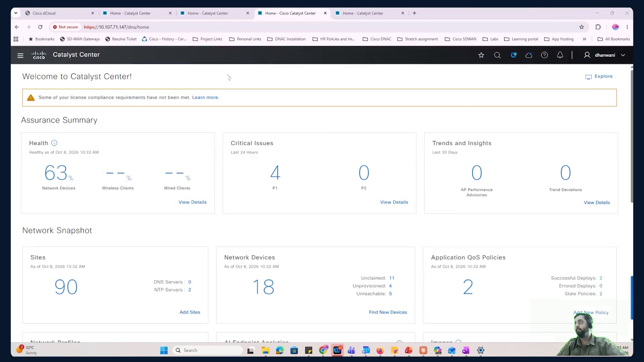The height and width of the screenshot is (362, 644).
Task: Click the browser address bar URL
Action: tap(116, 27)
